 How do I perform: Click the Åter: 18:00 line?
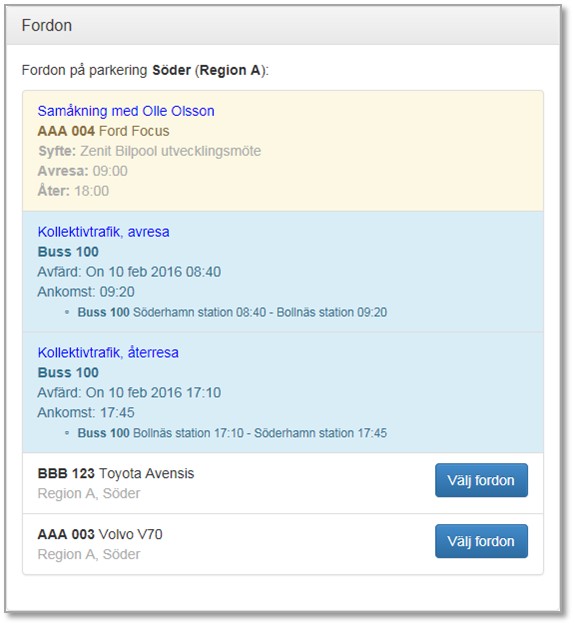[73, 191]
